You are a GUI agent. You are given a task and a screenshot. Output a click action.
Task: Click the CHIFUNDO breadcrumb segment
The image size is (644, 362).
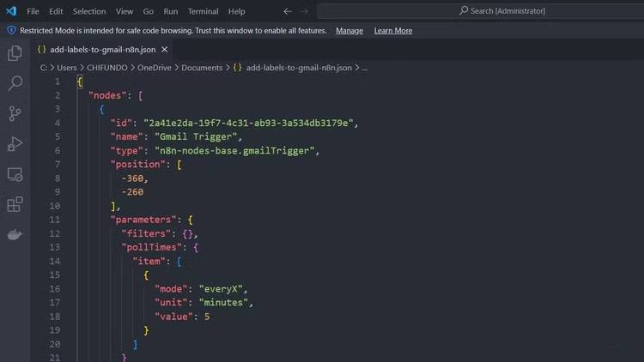point(106,68)
